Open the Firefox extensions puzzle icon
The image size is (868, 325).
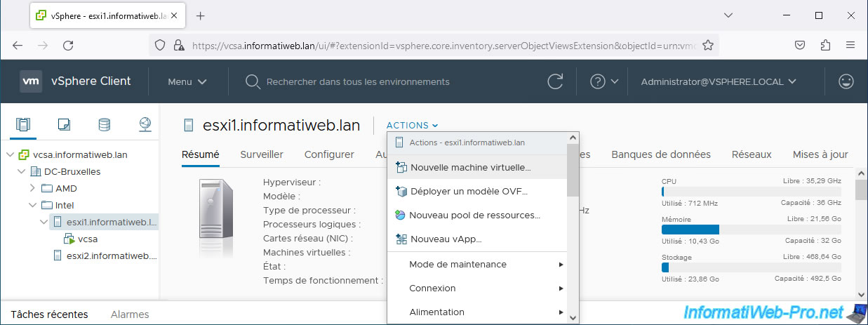[x=825, y=45]
